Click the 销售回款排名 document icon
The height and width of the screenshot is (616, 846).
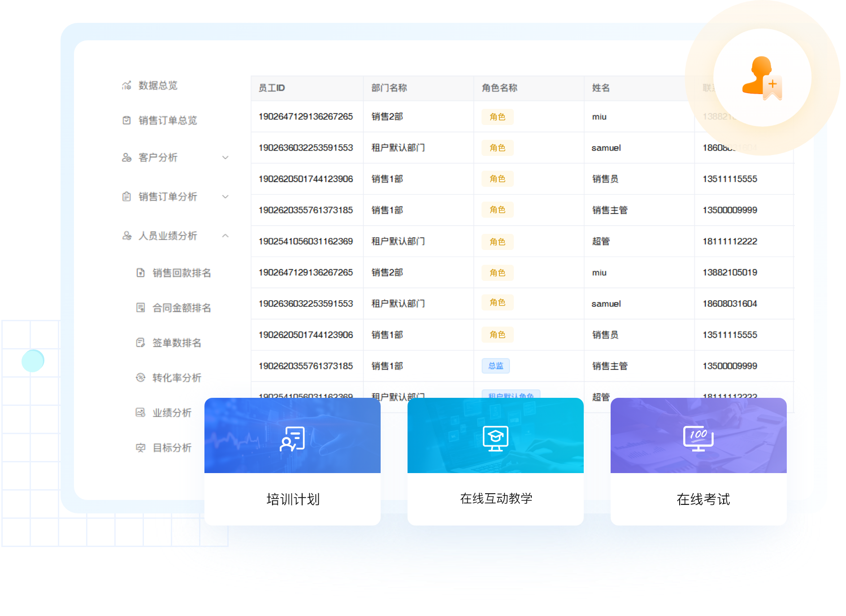click(x=140, y=272)
